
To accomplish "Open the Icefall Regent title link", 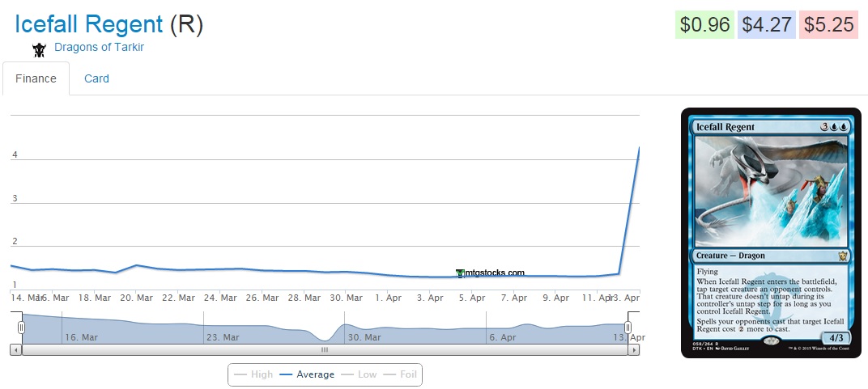I will 89,24.
